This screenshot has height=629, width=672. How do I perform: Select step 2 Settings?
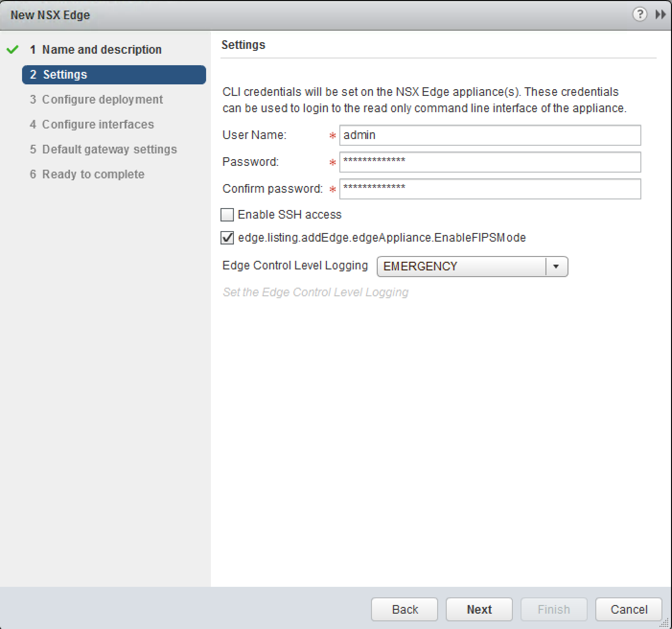114,75
